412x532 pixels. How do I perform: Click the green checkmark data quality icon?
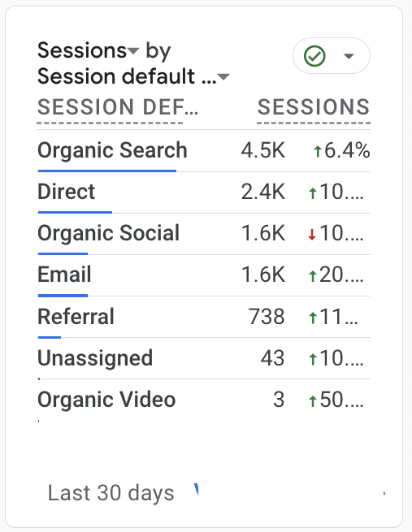pos(314,56)
